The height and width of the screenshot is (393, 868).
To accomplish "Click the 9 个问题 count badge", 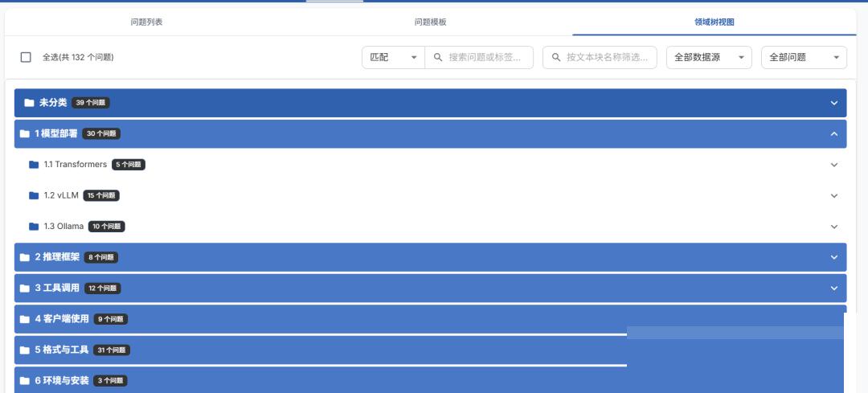I will coord(111,319).
